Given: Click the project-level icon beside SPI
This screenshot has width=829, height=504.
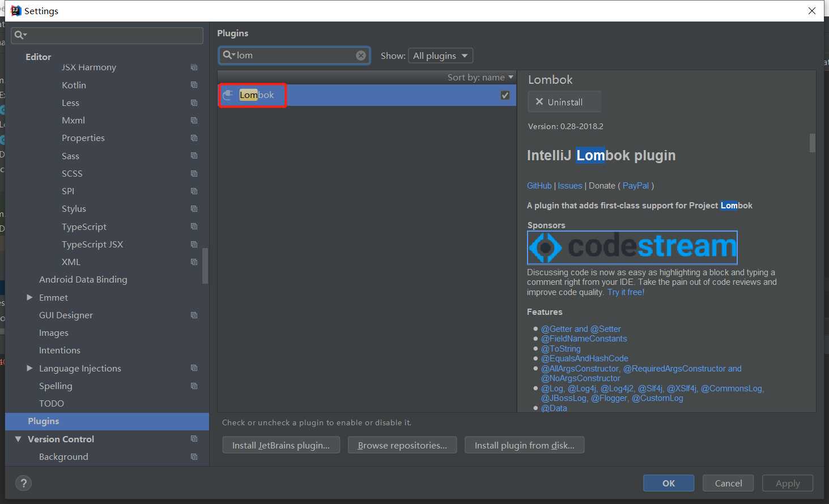Looking at the screenshot, I should 194,191.
